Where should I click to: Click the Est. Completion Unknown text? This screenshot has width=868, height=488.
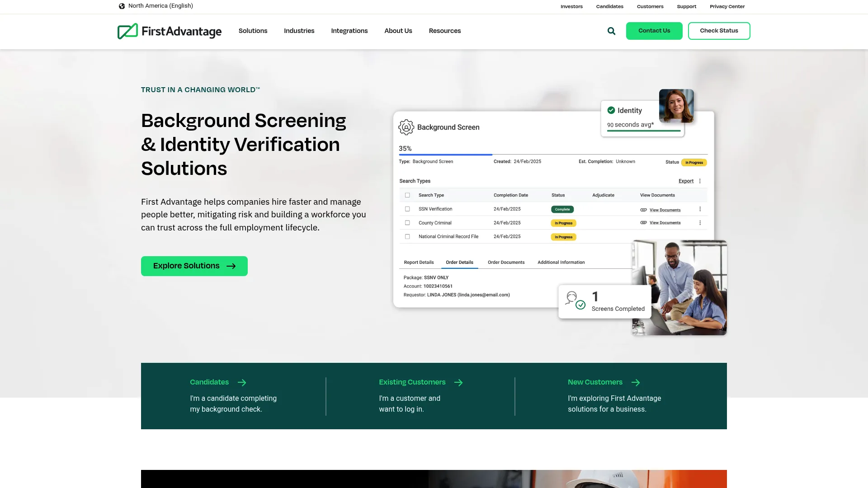point(607,162)
